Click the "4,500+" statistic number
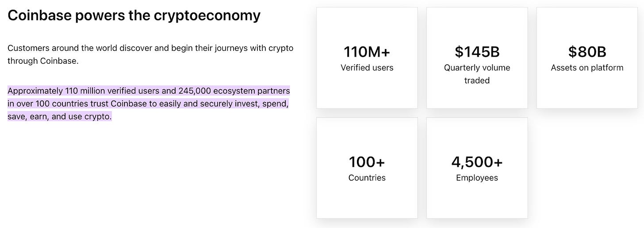 tap(477, 162)
